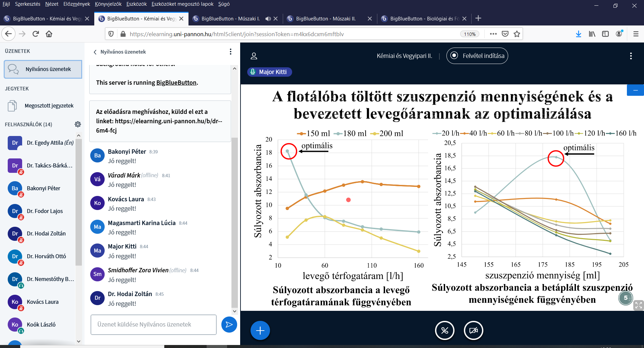Screen dimensions: 644x348
Task: Minimize the presentation with blue button
Action: click(635, 90)
